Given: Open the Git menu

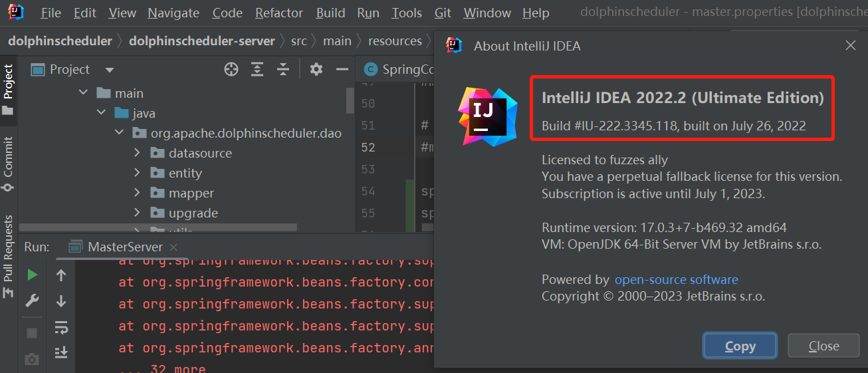Looking at the screenshot, I should [443, 13].
